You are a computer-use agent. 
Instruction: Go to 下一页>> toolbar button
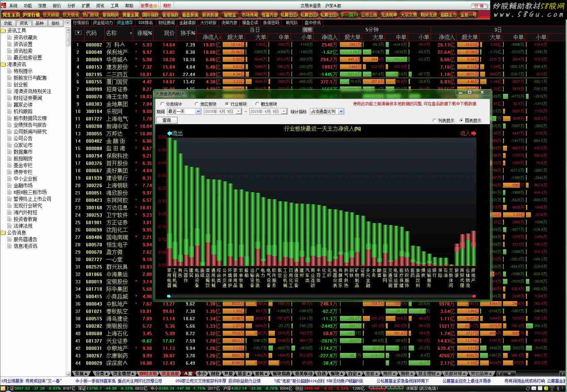point(349,15)
